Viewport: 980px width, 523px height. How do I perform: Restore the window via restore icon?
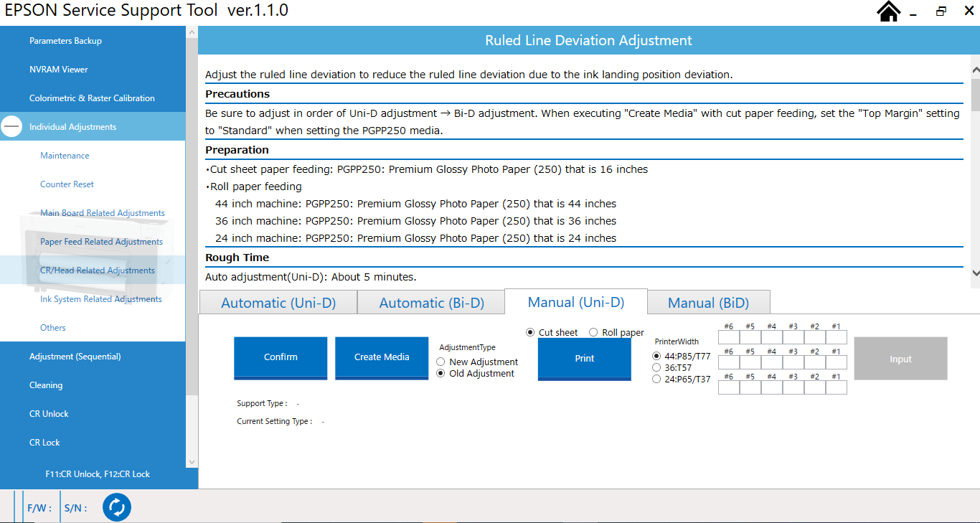pos(941,11)
